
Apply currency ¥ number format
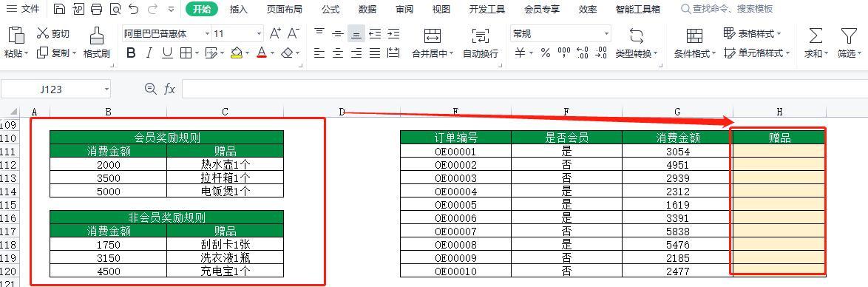[520, 53]
